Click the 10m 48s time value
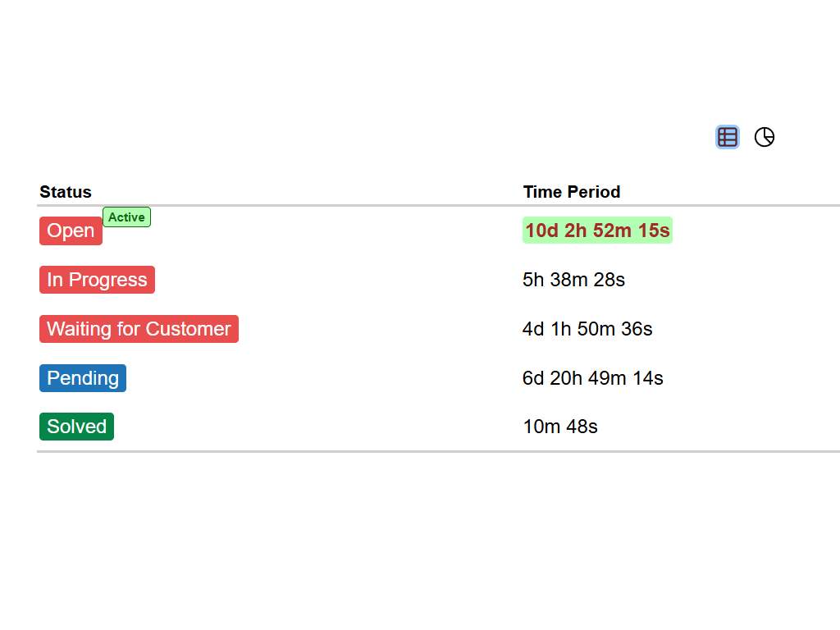This screenshot has width=840, height=630. pos(560,427)
